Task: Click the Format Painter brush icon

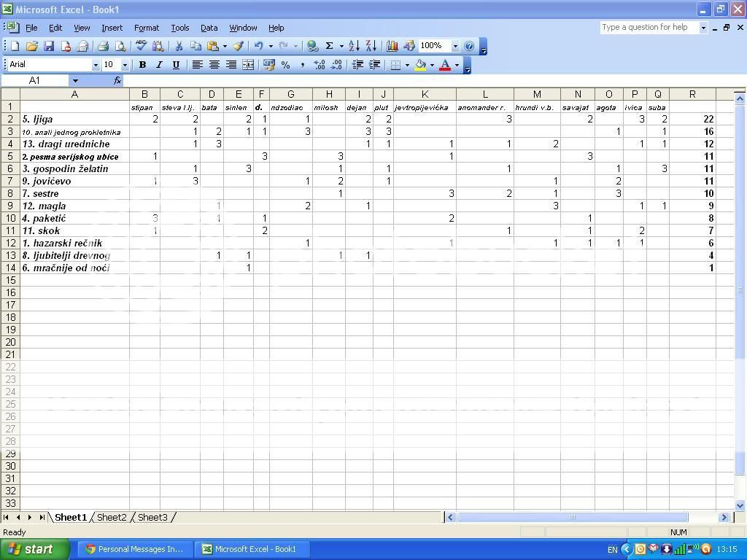Action: (238, 46)
